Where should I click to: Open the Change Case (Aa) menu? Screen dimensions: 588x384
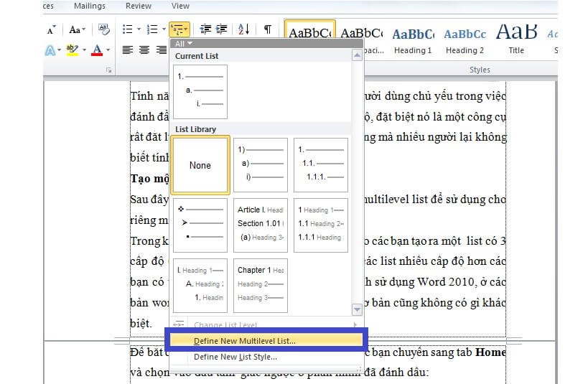(77, 29)
